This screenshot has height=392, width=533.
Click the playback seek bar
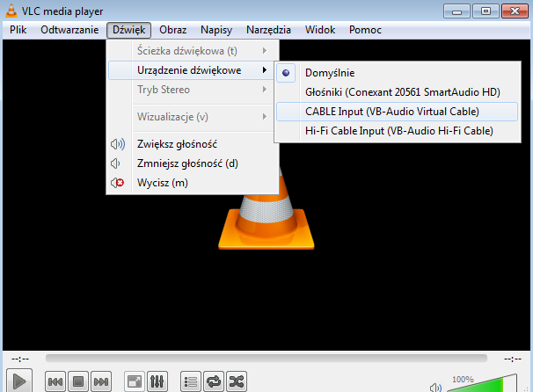(x=266, y=358)
